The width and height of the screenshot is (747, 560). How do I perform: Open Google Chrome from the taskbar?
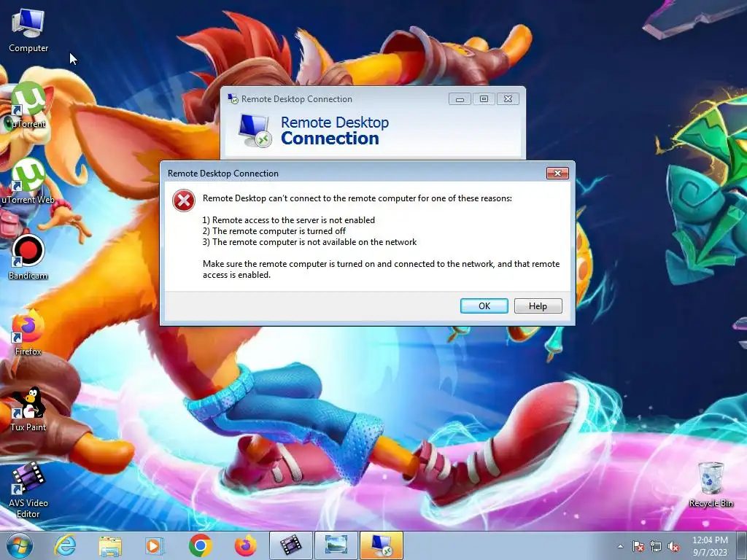click(x=200, y=545)
